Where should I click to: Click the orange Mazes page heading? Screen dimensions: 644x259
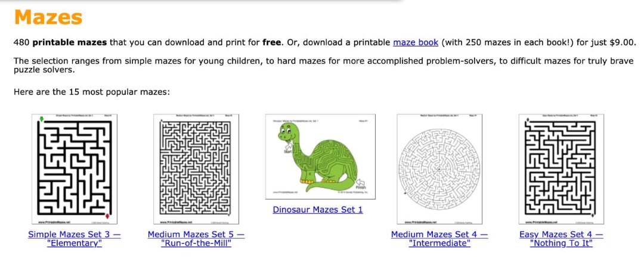click(x=48, y=17)
